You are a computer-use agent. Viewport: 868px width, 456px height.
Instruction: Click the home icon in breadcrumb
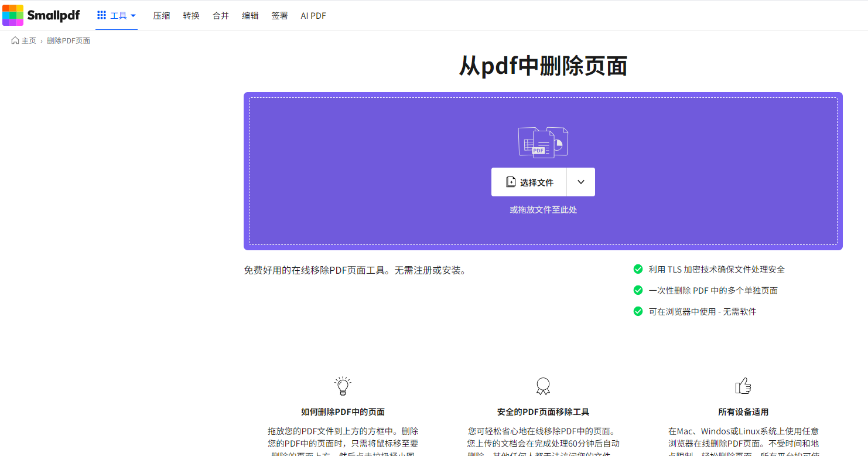(15, 40)
